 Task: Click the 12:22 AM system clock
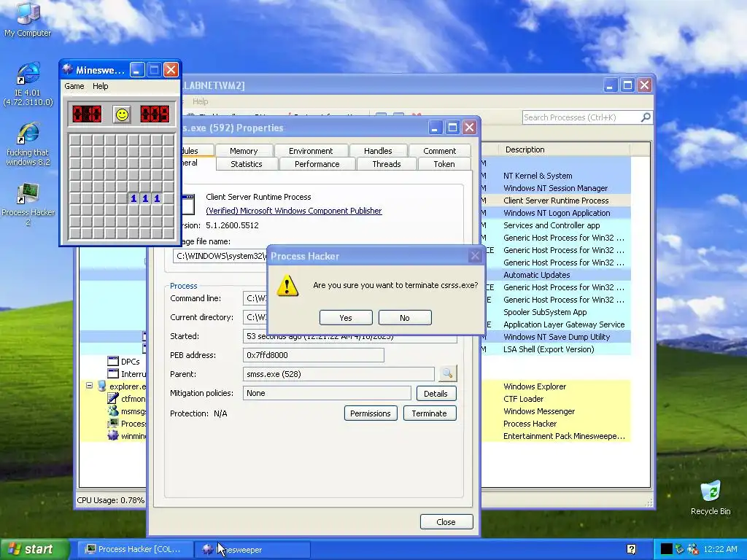point(721,549)
